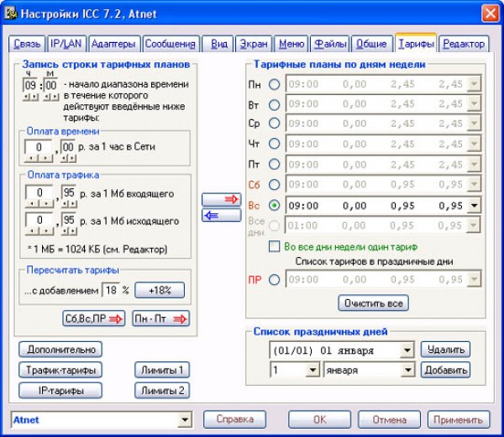This screenshot has width=504, height=437.
Task: Enable 'Во все дни недели один тариф' checkbox
Action: pos(274,247)
